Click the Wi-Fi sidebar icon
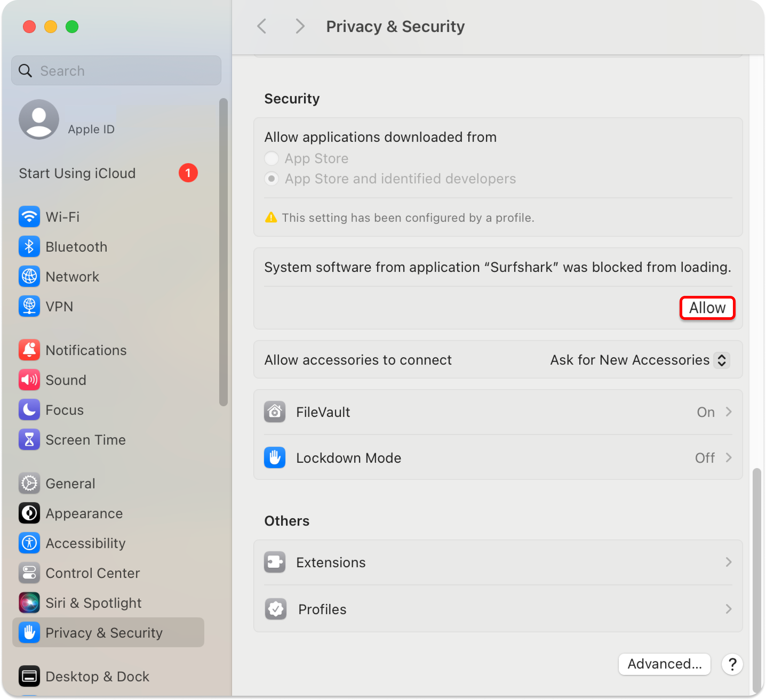Screen dimensions: 766x700 (29, 216)
